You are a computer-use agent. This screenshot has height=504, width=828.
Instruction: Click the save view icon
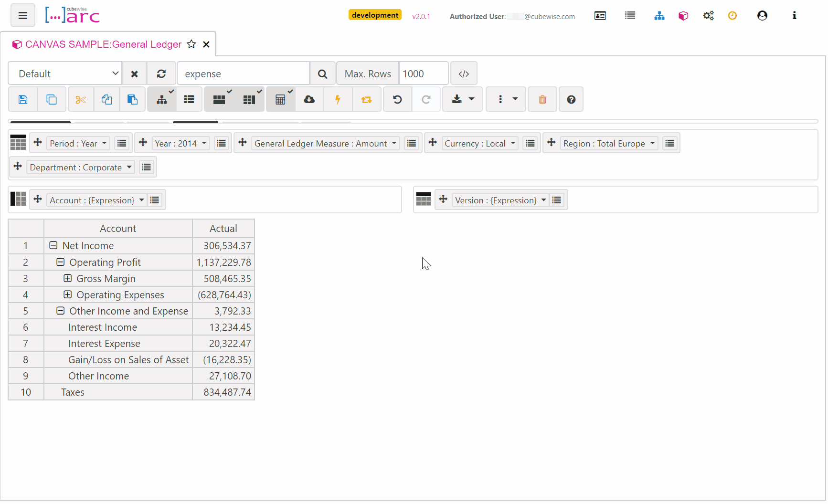click(23, 99)
